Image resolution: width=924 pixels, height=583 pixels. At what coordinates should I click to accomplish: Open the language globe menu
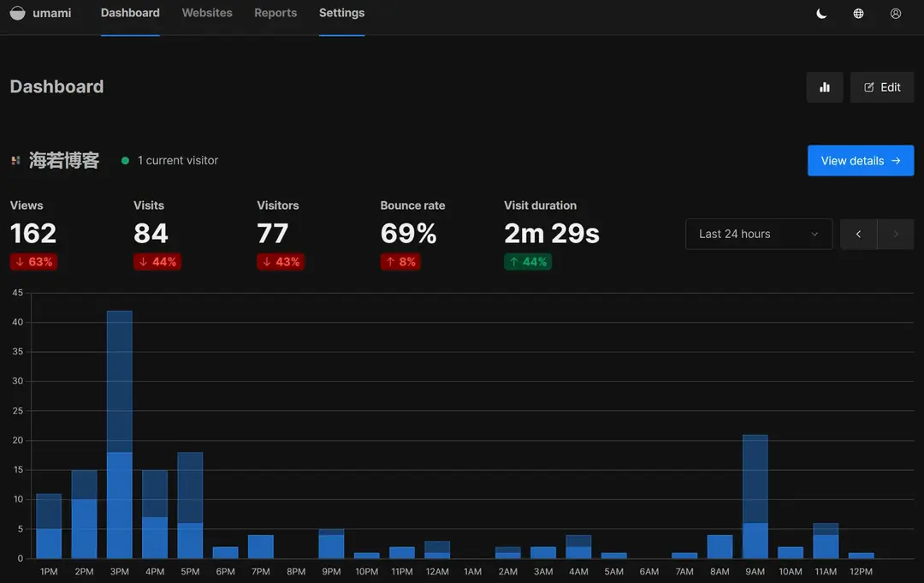pos(858,14)
